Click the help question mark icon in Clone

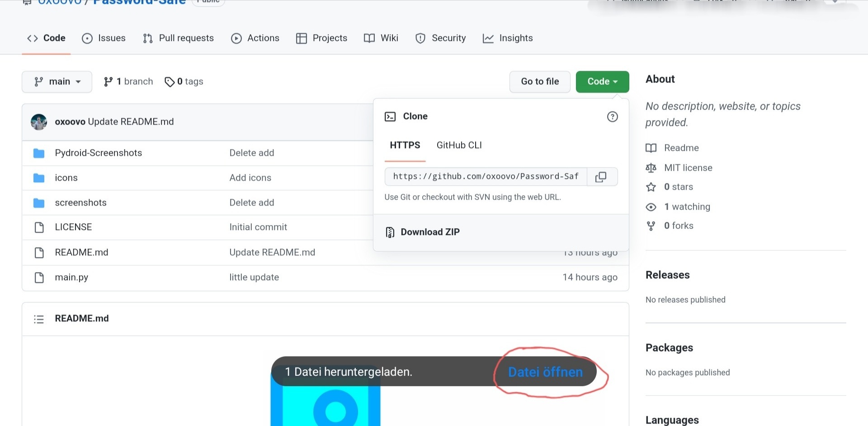(x=612, y=117)
